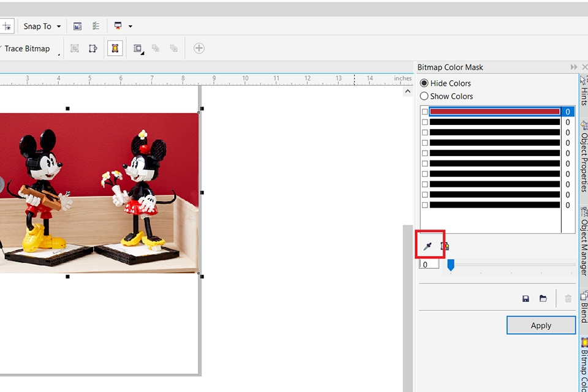Image resolution: width=588 pixels, height=392 pixels.
Task: Expand the Trace Bitmap dropdown
Action: pyautogui.click(x=31, y=49)
